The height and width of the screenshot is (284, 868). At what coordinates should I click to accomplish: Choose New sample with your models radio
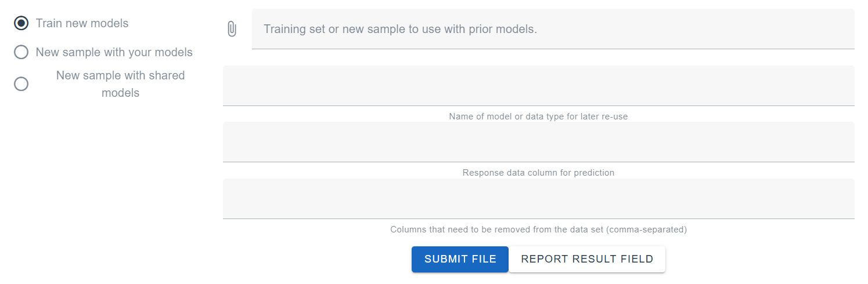[21, 52]
